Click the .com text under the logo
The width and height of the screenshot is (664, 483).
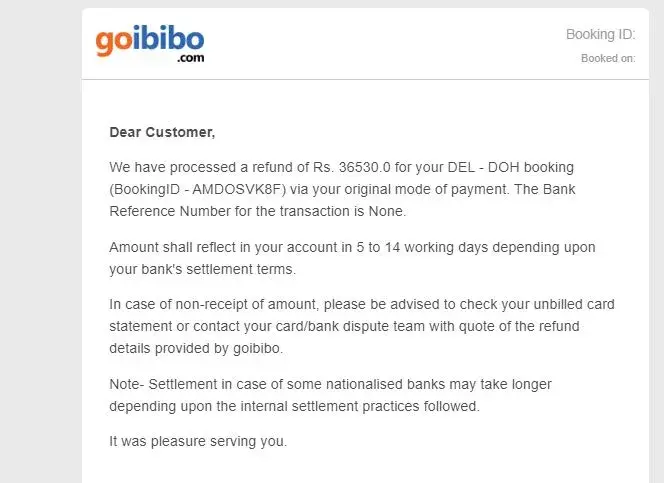(x=191, y=59)
